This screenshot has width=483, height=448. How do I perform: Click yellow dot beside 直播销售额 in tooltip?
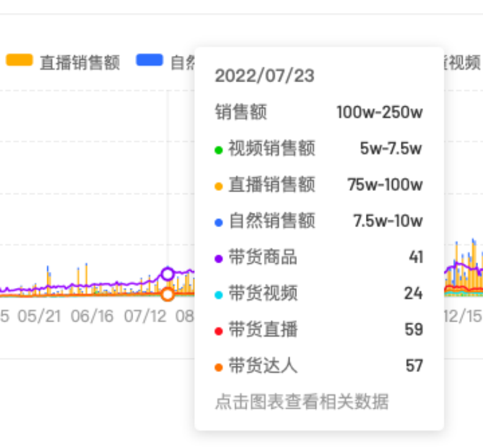(218, 186)
